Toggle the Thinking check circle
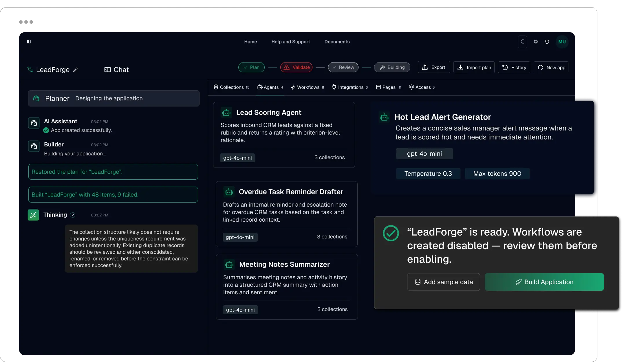This screenshot has width=622, height=364. coord(73,215)
